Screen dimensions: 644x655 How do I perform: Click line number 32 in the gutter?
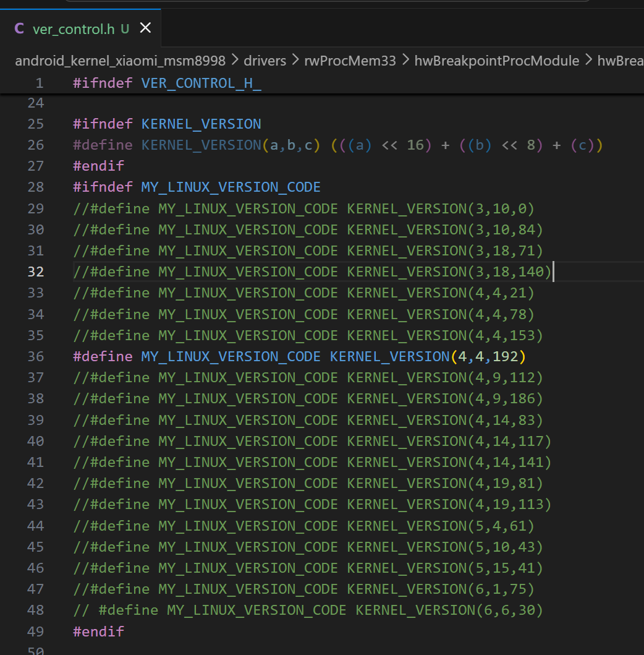tap(36, 272)
